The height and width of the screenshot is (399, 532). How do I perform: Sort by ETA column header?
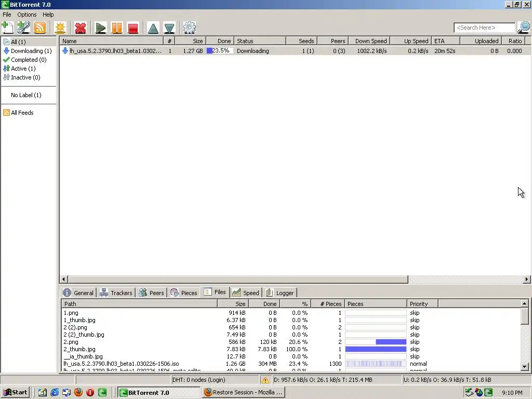point(445,41)
